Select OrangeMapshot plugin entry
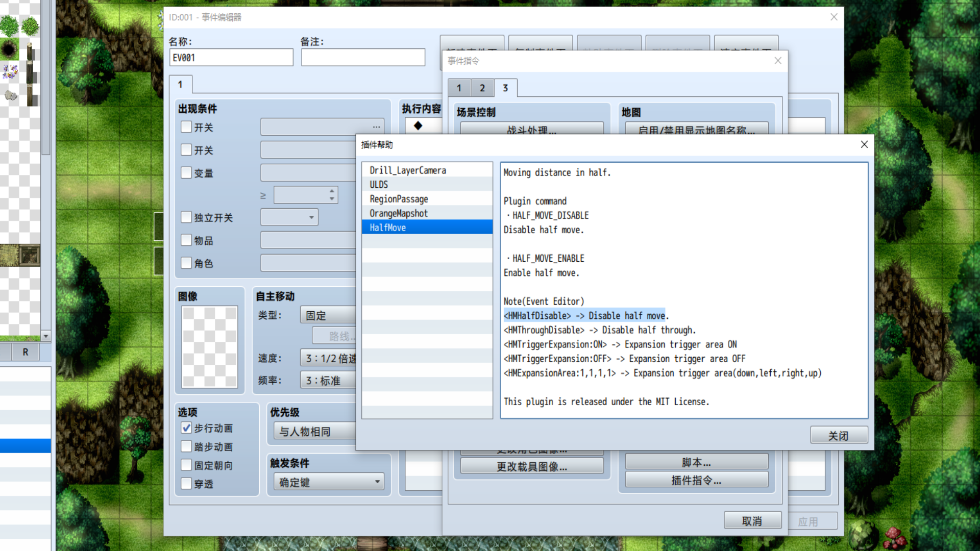Screen dimensions: 980x551 [427, 213]
